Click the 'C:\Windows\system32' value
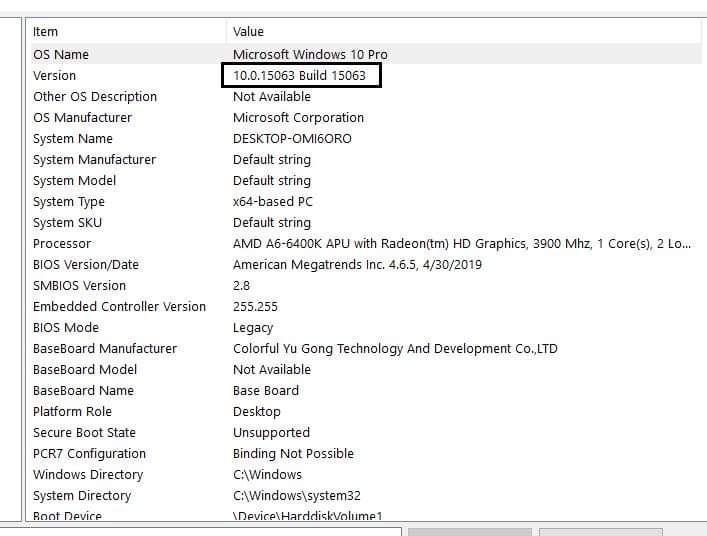Viewport: 707px width, 536px height. 297,496
